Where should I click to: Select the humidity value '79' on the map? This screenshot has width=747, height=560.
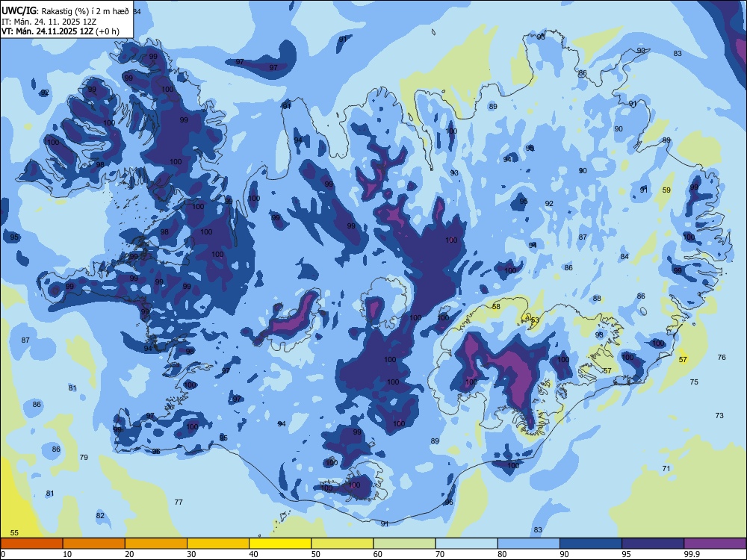click(84, 457)
